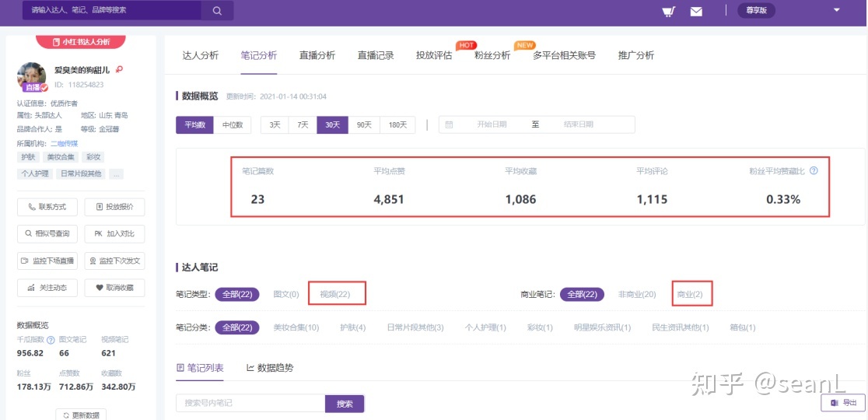The width and height of the screenshot is (868, 420).
Task: Click the 联系方式 button
Action: 47,207
